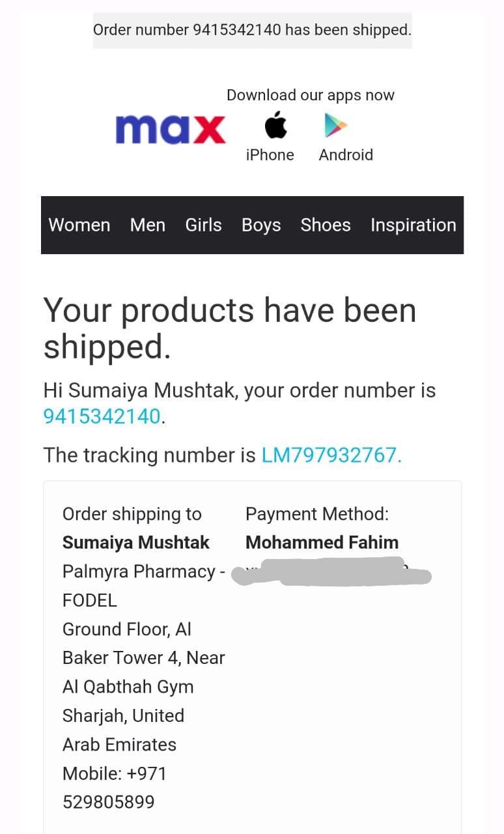504x834 pixels.
Task: Click the Android label under the Play logo
Action: 346,155
